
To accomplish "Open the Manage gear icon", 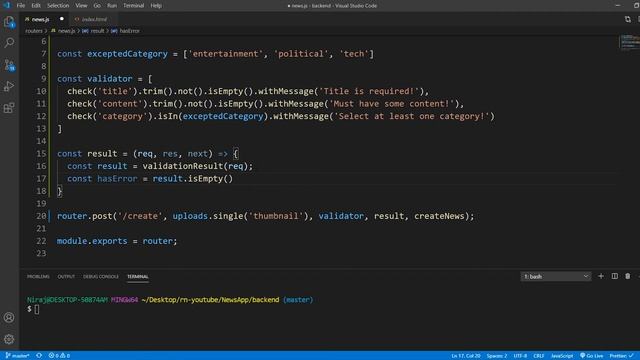I will click(9, 339).
